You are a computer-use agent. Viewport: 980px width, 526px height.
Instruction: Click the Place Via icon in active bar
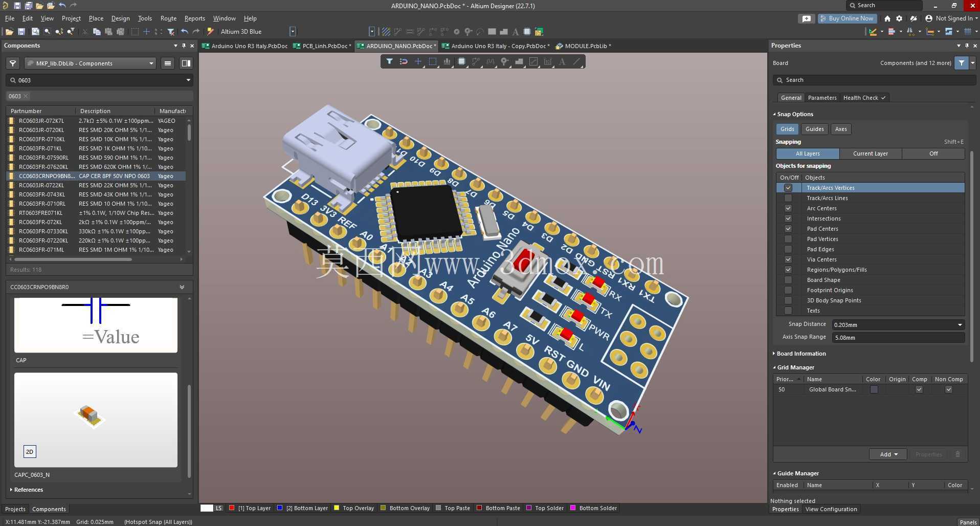click(x=505, y=61)
